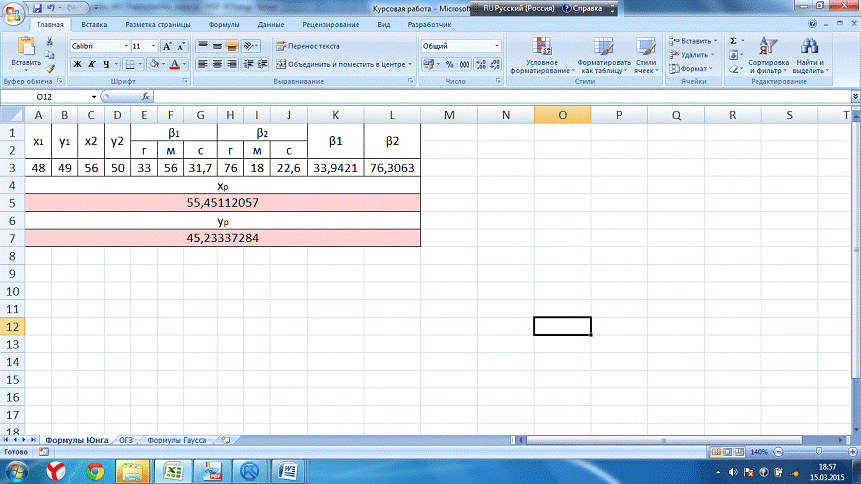Viewport: 861px width, 484px height.
Task: Toggle Bold (Ж) formatting
Action: click(76, 64)
